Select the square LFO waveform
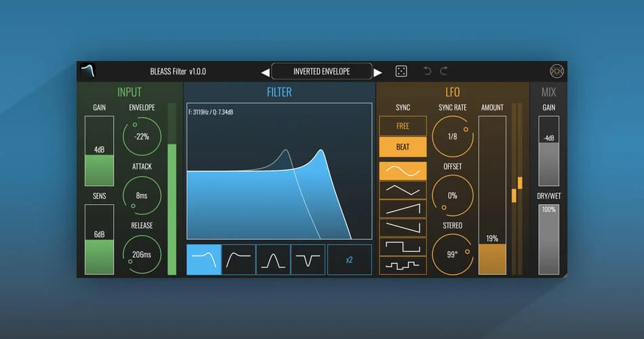Viewport: 644px width, 339px height. 403,246
